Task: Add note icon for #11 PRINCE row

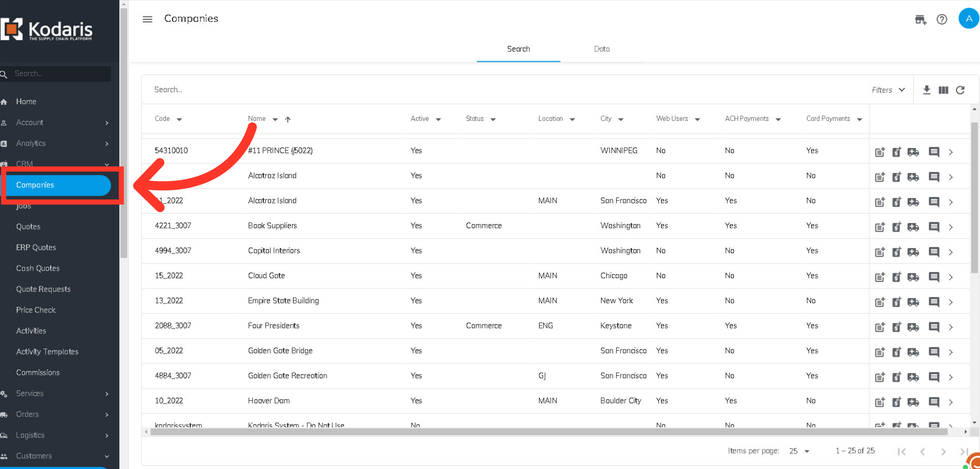Action: coord(879,152)
